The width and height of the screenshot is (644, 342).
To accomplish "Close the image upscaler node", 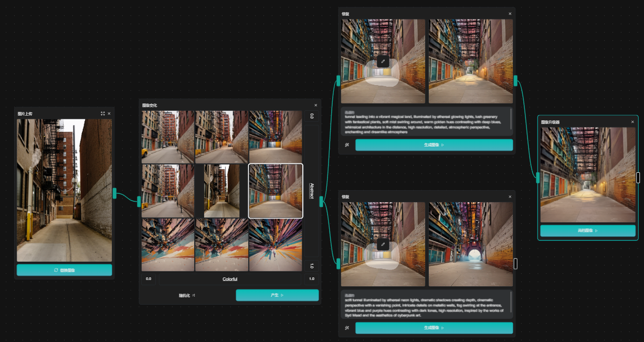I will (632, 122).
